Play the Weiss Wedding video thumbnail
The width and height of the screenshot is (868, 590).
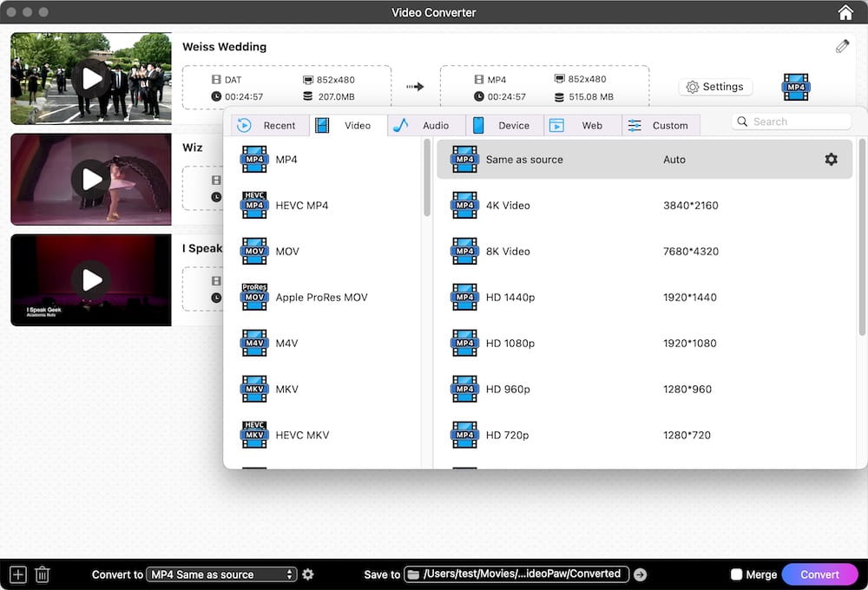point(90,78)
